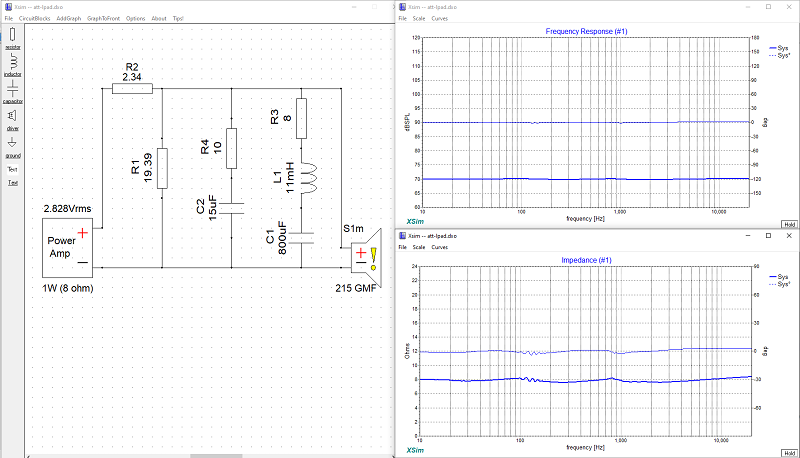Click the R2 2.34 resistor symbol in the schematic

[132, 89]
